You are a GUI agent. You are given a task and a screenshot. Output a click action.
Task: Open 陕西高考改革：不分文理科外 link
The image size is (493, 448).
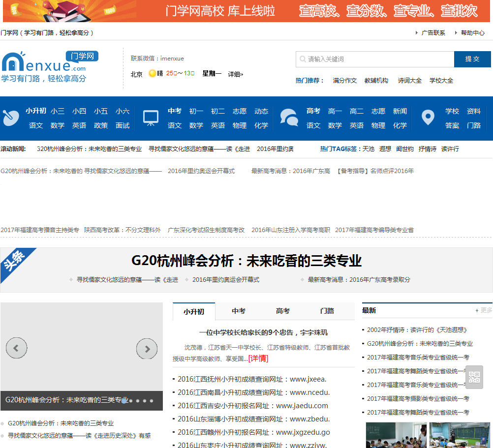(123, 230)
